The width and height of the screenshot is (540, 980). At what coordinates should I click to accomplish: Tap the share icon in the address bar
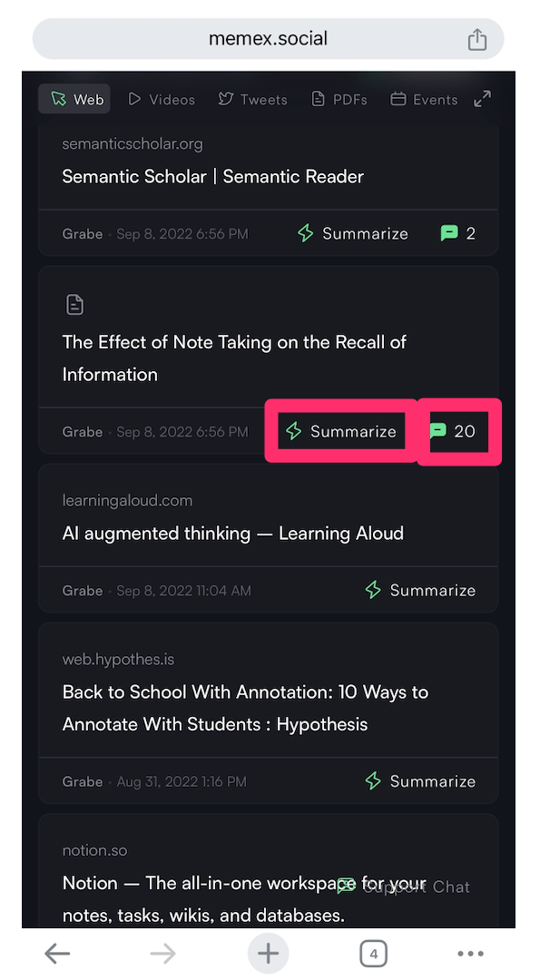coord(476,39)
